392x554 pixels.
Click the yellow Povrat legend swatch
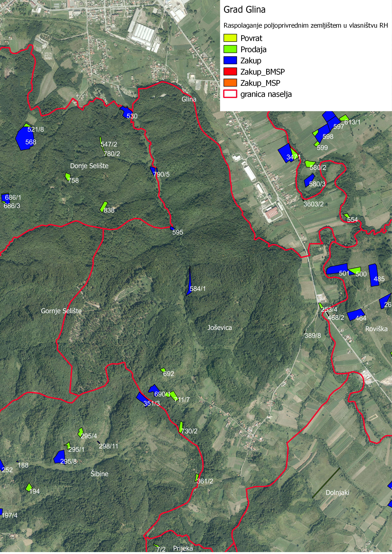pyautogui.click(x=230, y=38)
